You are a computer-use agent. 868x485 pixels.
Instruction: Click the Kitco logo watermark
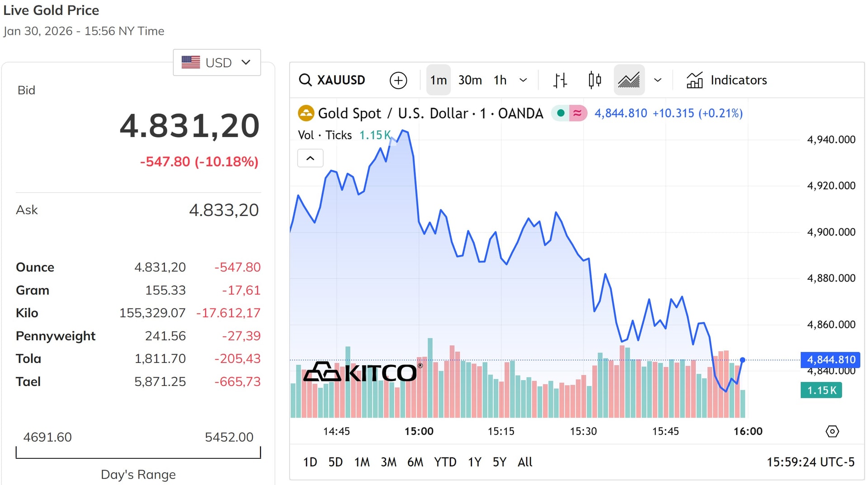click(x=362, y=372)
